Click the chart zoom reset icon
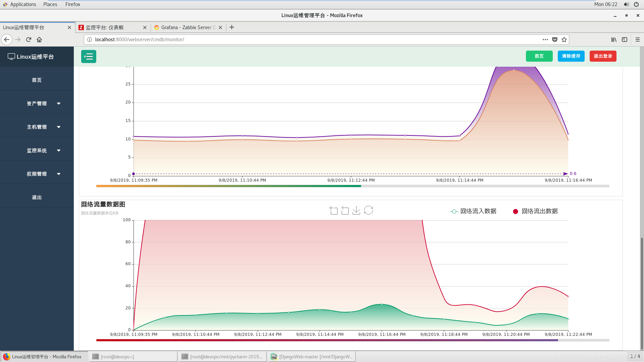Image resolution: width=644 pixels, height=362 pixels. [345, 210]
